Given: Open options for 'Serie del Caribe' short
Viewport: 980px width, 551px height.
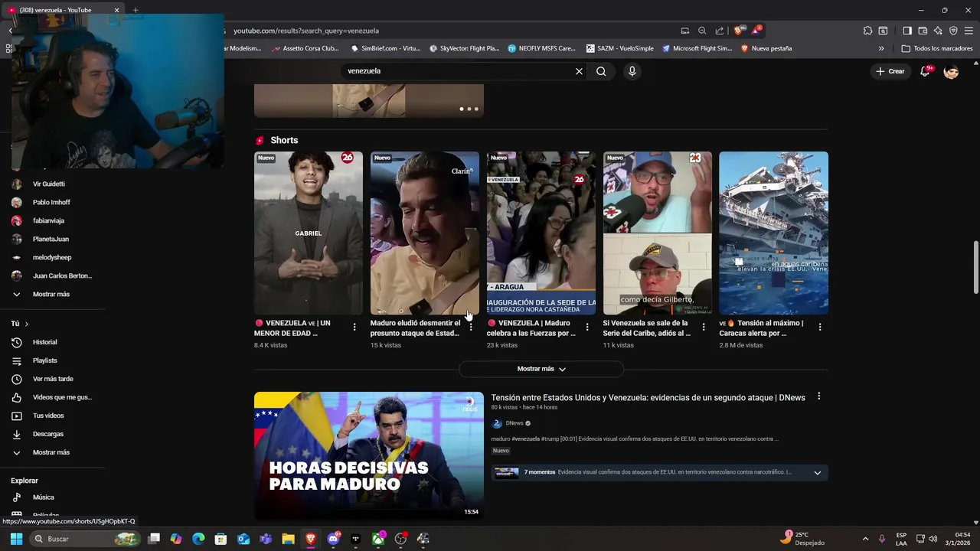Looking at the screenshot, I should (704, 327).
